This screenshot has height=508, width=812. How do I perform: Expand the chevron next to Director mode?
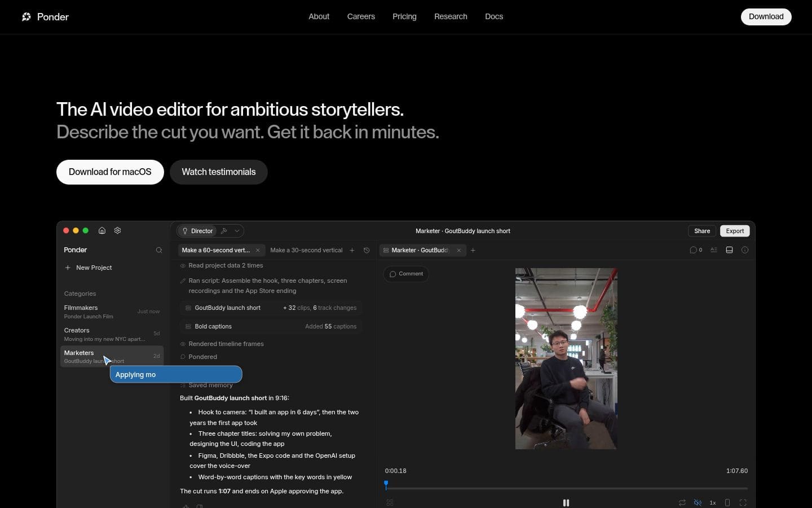237,231
